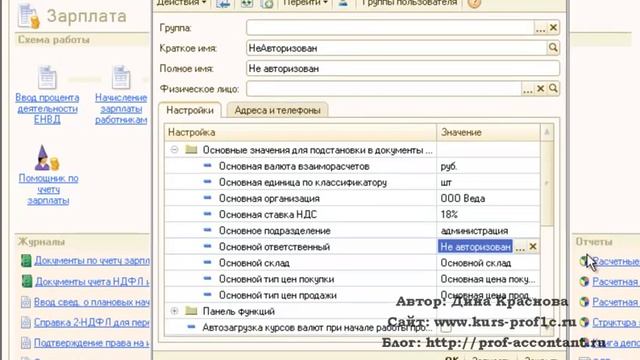Select the Основная валюта взаиморасчетов row
This screenshot has width=640, height=360.
(353, 166)
